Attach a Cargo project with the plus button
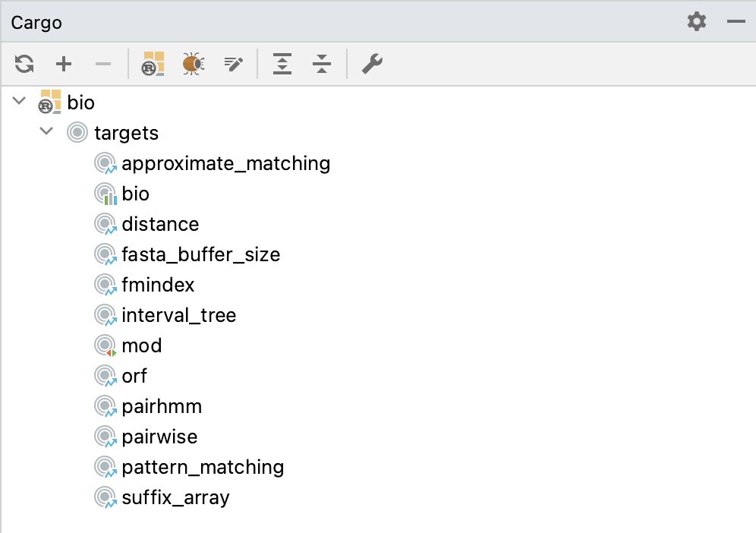The image size is (756, 533). (x=64, y=64)
